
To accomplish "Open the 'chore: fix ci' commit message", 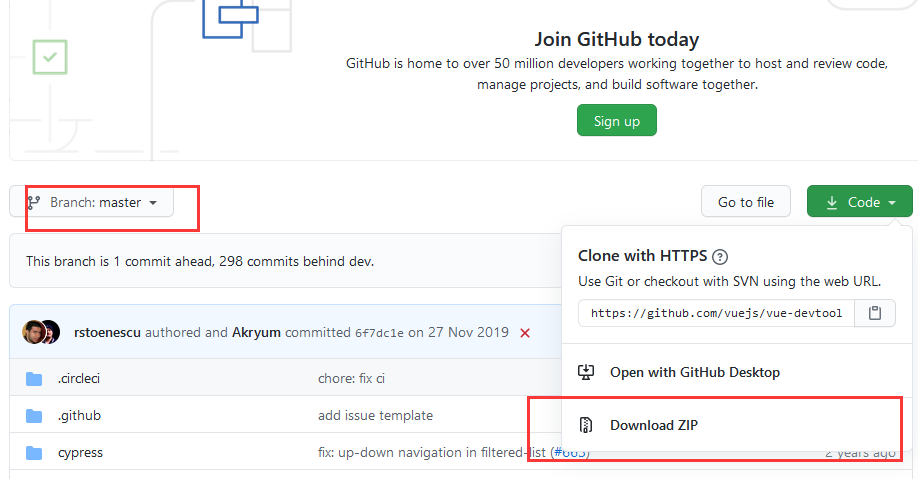I will click(351, 378).
